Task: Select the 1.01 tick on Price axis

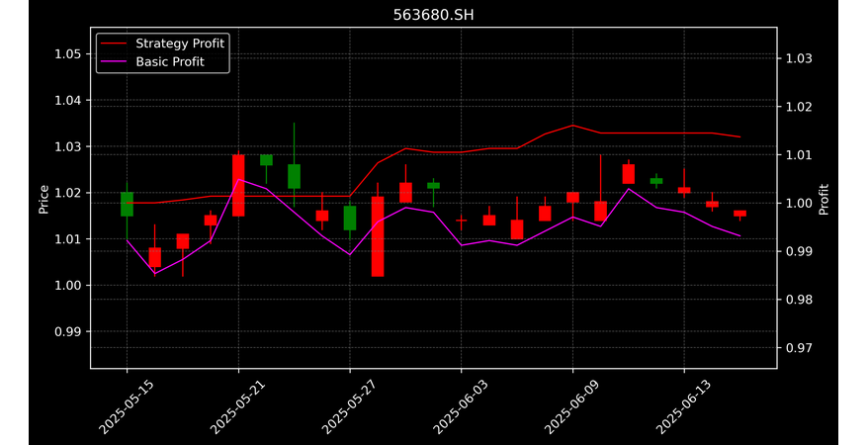Action: 68,239
